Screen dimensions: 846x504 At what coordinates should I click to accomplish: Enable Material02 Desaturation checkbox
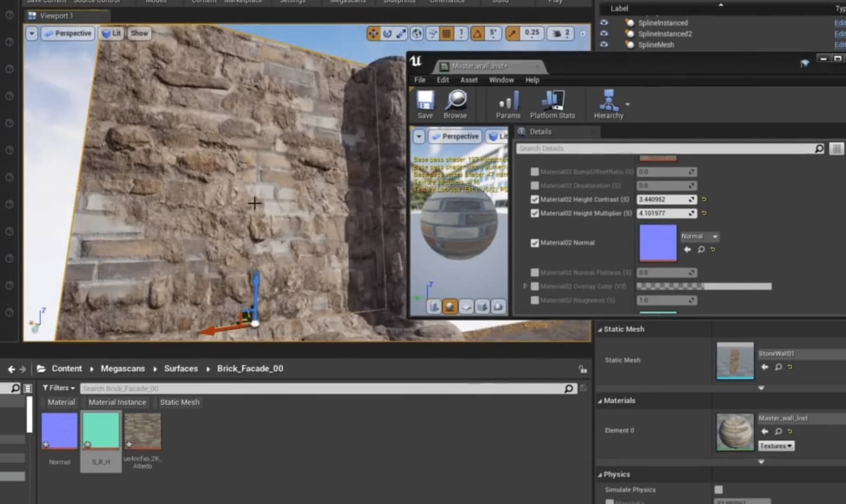pos(535,186)
